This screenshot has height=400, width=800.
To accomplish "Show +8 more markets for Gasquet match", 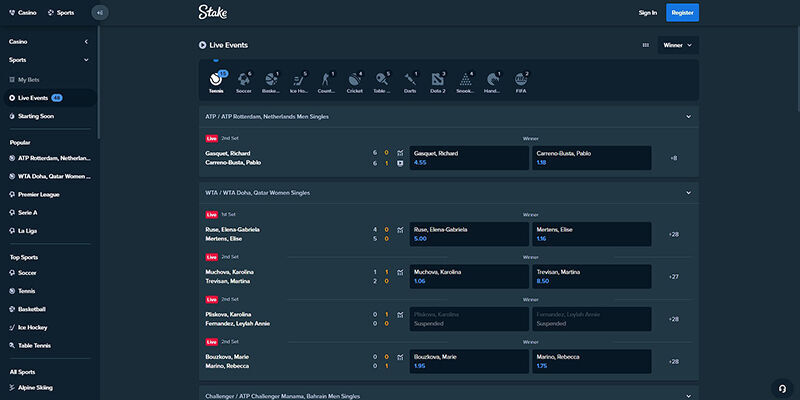I will coord(673,158).
